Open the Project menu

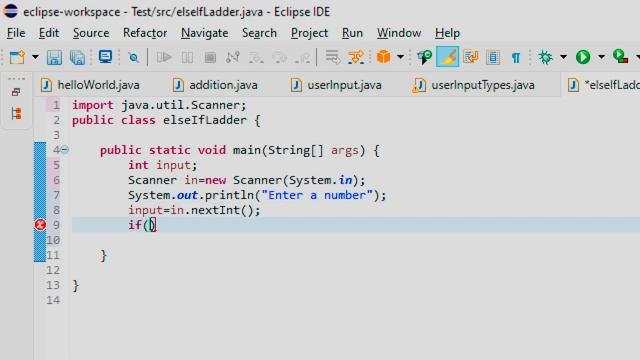[x=309, y=33]
